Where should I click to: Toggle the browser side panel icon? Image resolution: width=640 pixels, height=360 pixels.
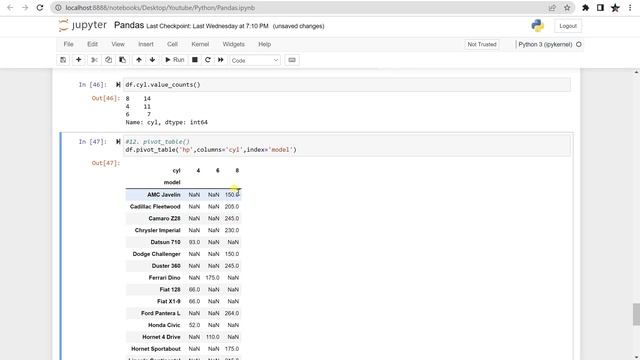(x=600, y=8)
